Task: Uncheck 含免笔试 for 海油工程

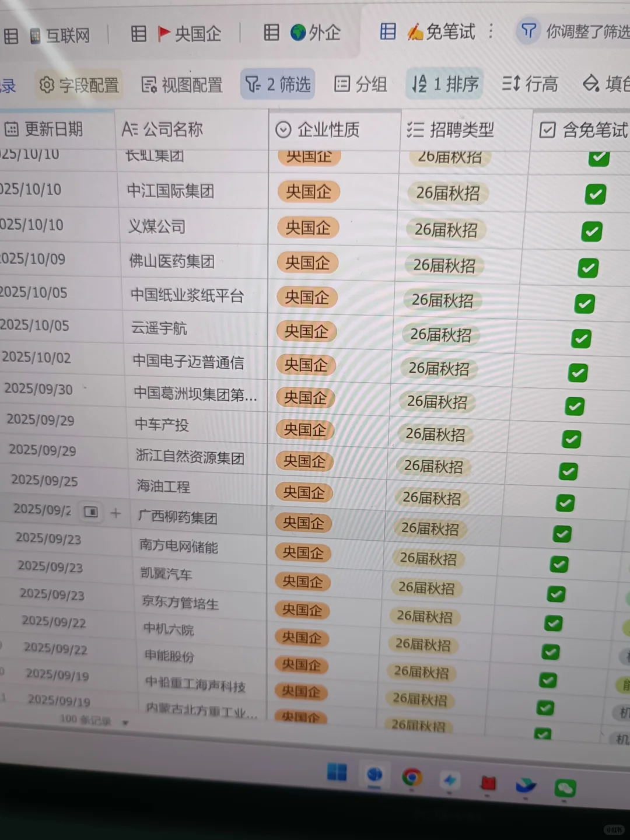Action: pos(565,502)
